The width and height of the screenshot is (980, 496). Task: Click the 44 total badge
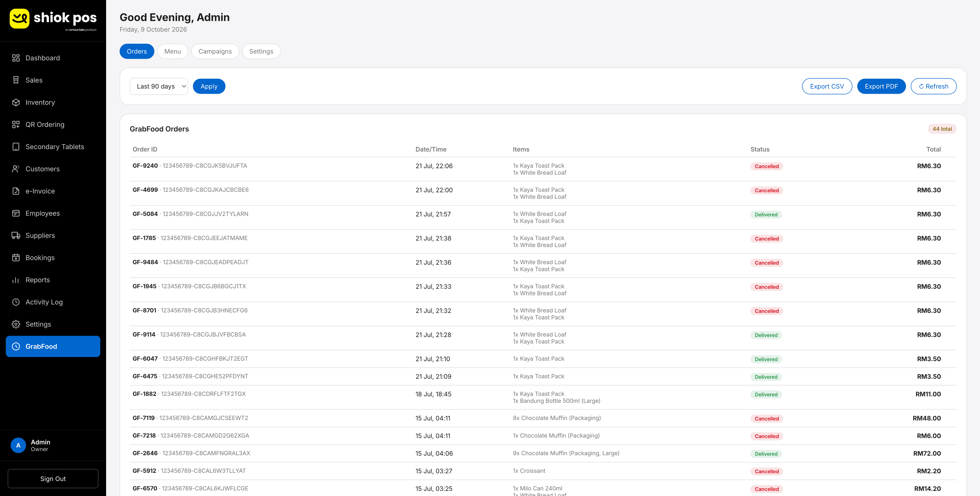click(942, 129)
